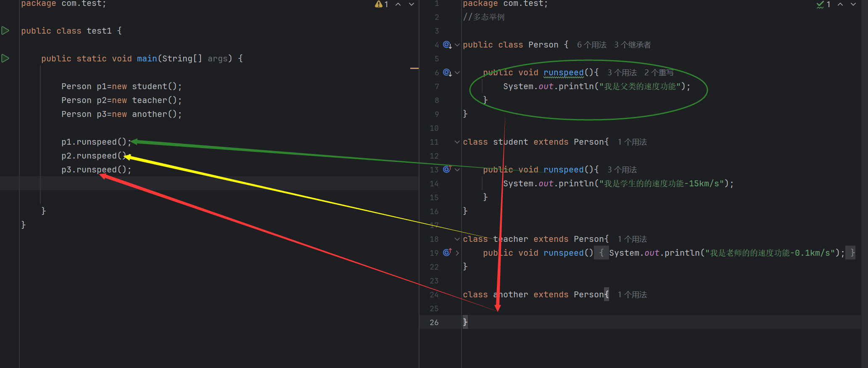Collapse the student class at line 11
The width and height of the screenshot is (868, 368).
[x=457, y=142]
